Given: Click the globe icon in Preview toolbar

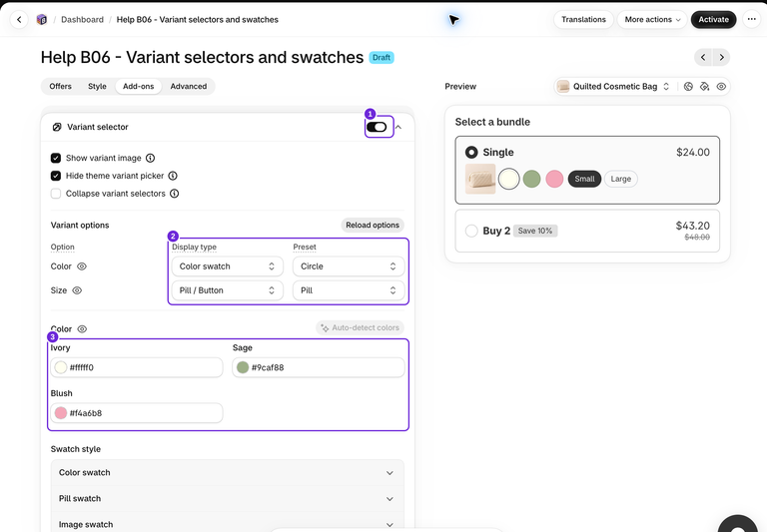Looking at the screenshot, I should [x=688, y=87].
